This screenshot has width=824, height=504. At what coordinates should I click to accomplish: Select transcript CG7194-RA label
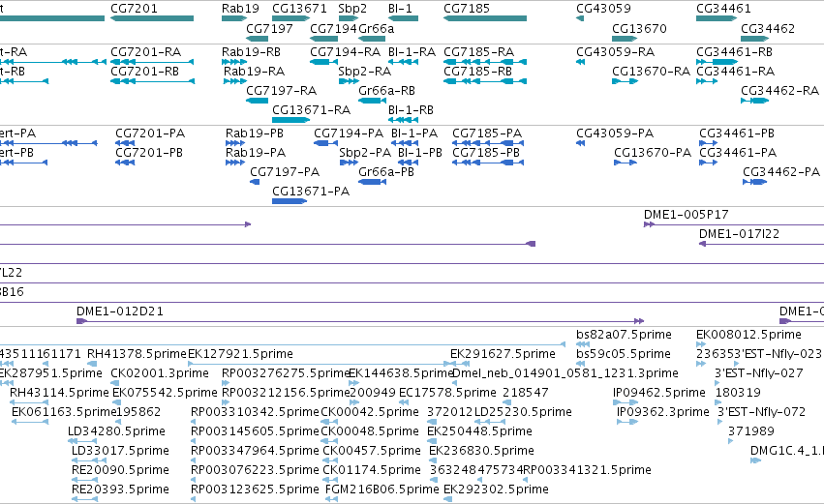(345, 52)
